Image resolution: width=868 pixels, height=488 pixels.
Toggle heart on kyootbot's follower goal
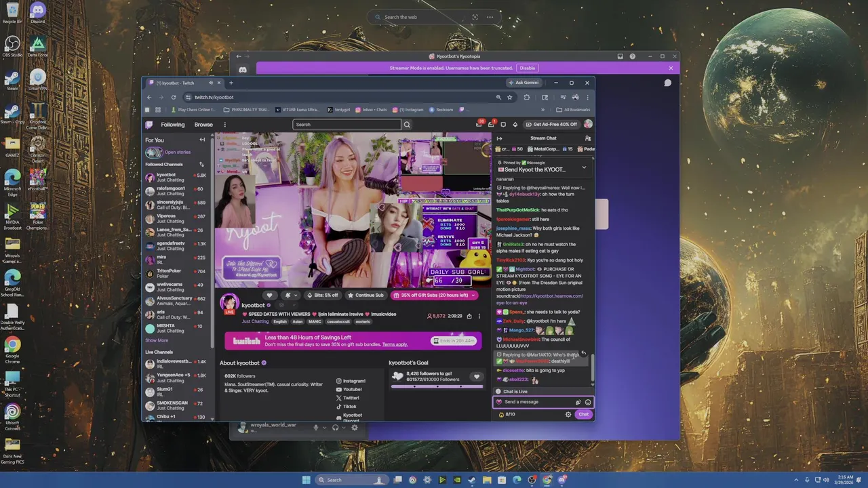coord(476,377)
